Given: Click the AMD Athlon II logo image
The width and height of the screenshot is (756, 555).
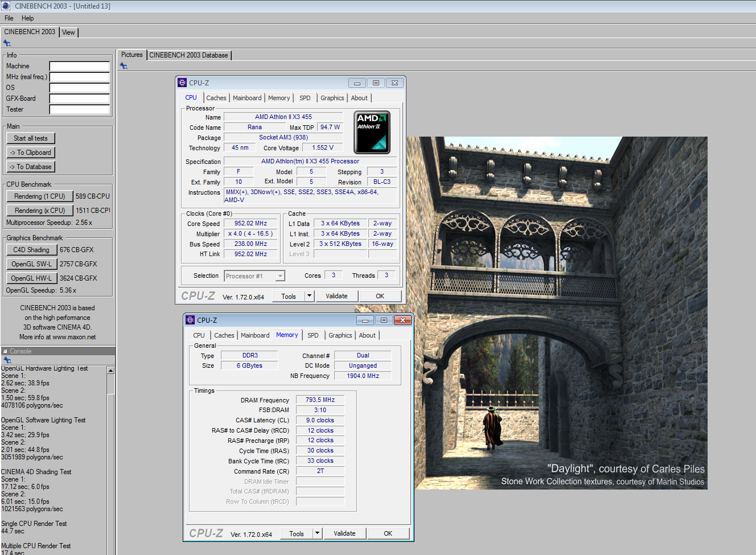Looking at the screenshot, I should pos(372,133).
